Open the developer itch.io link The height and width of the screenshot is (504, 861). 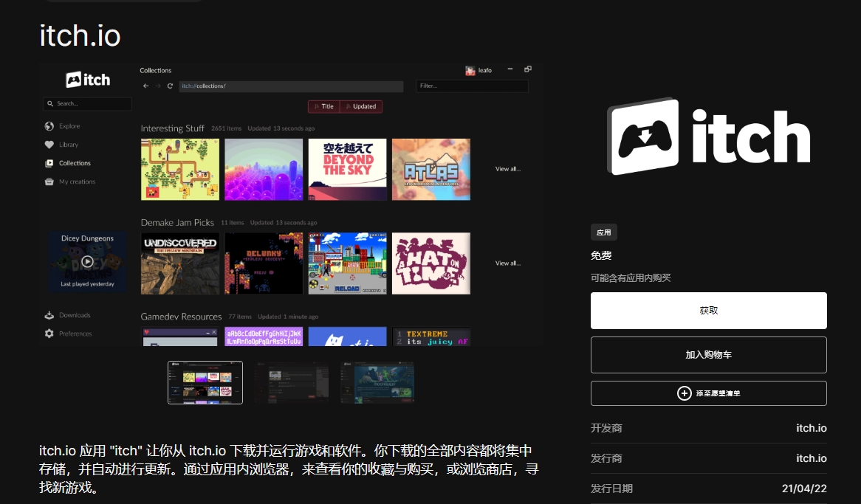(x=811, y=428)
